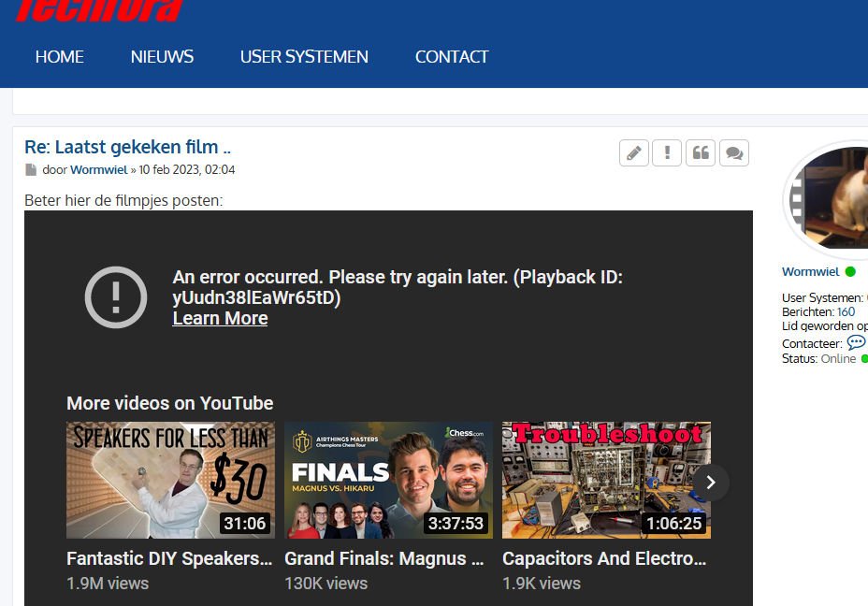Image resolution: width=868 pixels, height=606 pixels.
Task: Click the 'An error occurred' playback message
Action: (398, 287)
